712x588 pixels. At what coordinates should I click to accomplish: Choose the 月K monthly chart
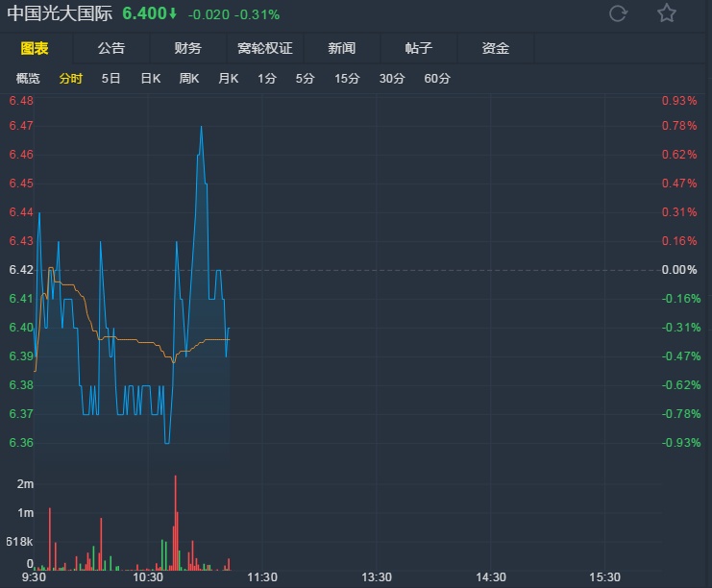pos(228,79)
